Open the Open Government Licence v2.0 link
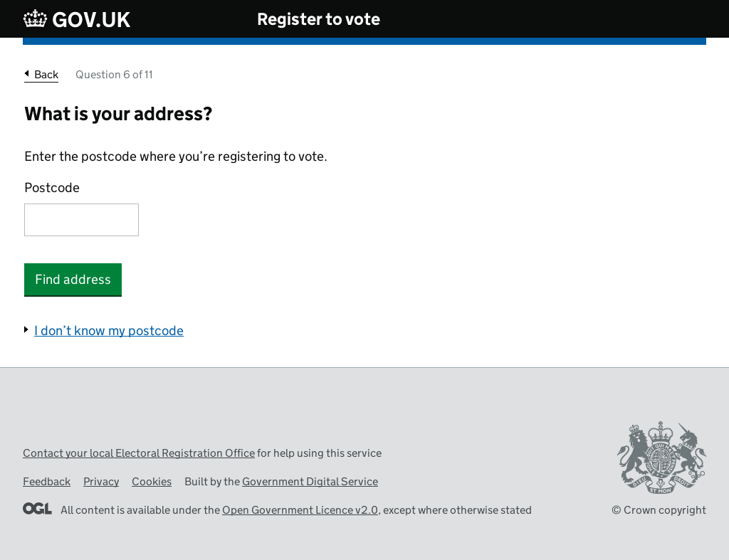 pos(300,509)
